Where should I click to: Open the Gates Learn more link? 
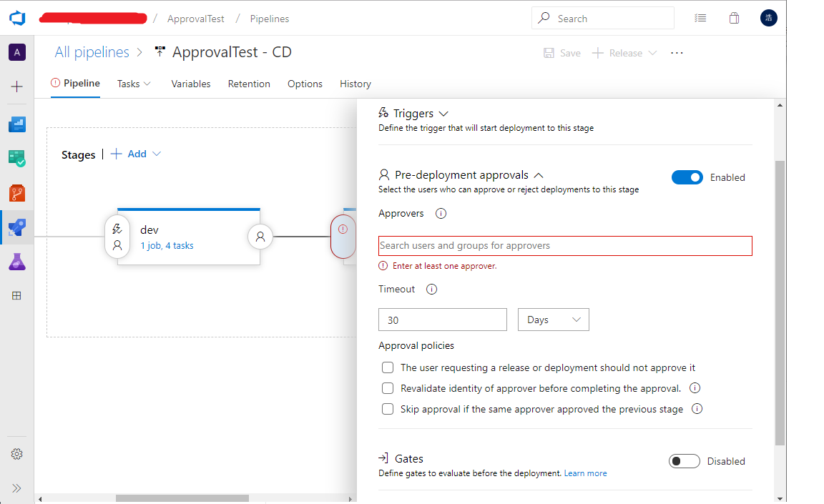pos(585,473)
